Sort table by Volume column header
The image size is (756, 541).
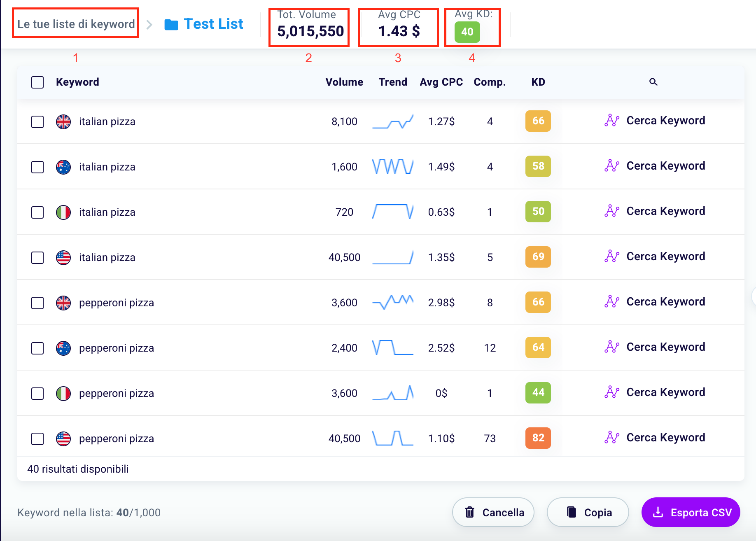tap(344, 82)
